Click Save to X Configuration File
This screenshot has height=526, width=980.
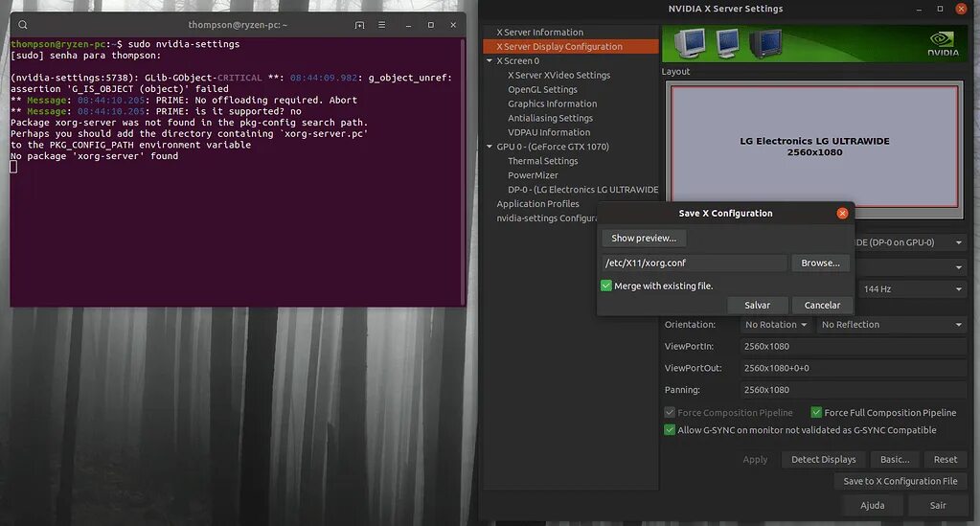point(900,482)
